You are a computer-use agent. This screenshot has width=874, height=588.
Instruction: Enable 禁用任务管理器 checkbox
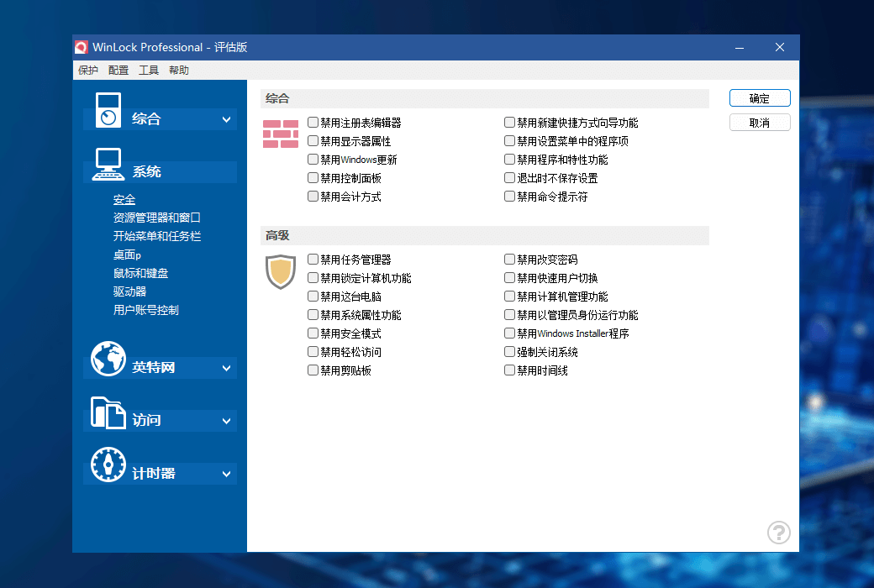(x=313, y=259)
